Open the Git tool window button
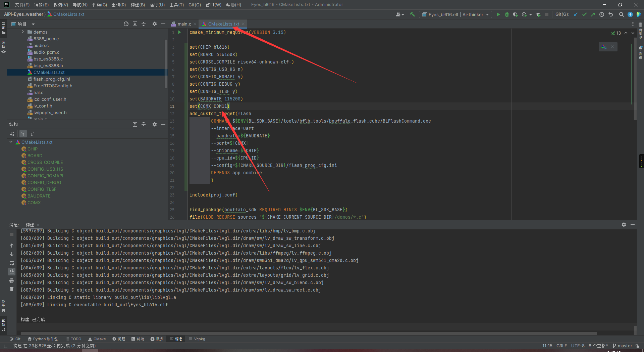The image size is (644, 352). 15,339
